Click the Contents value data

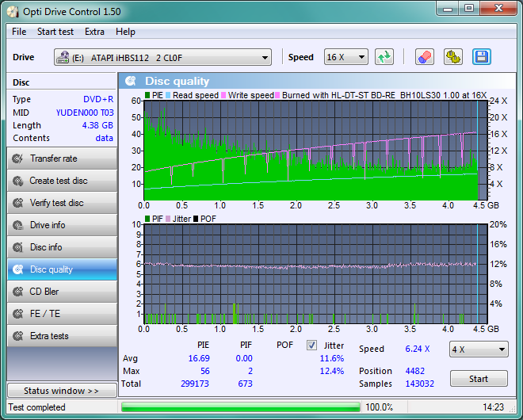(x=104, y=138)
